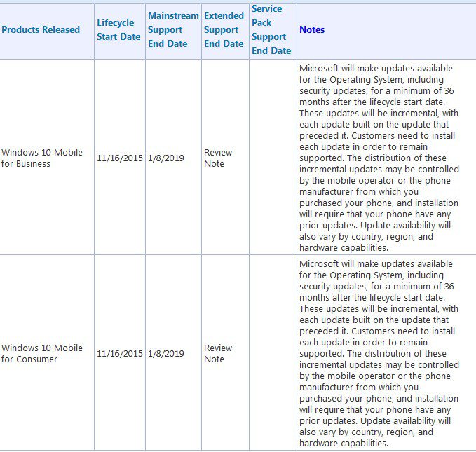This screenshot has width=476, height=452.
Task: Click the Extended Support End Date header
Action: click(224, 29)
